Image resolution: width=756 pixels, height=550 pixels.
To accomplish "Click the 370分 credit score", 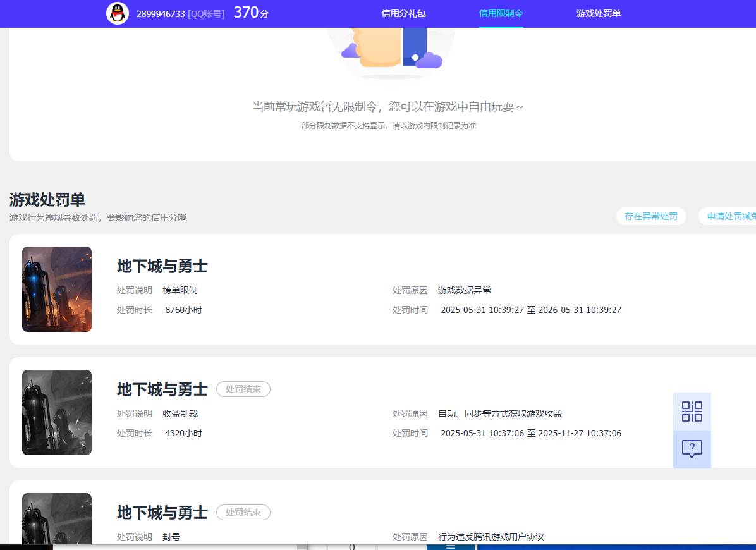I will (250, 12).
